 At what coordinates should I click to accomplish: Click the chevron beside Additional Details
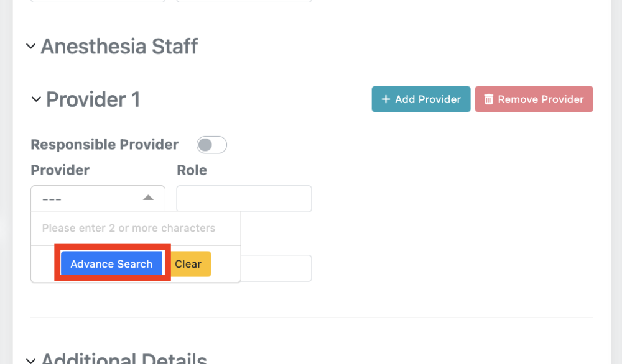point(31,359)
